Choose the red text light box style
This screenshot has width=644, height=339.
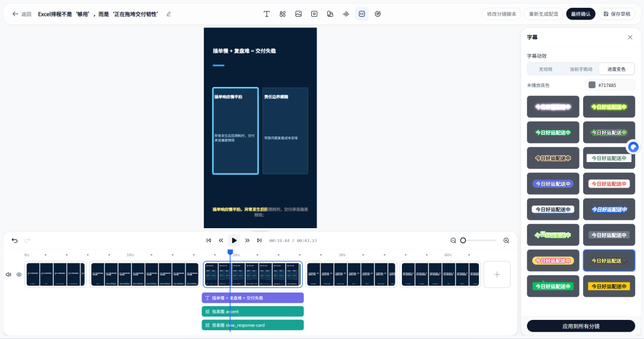coord(609,184)
